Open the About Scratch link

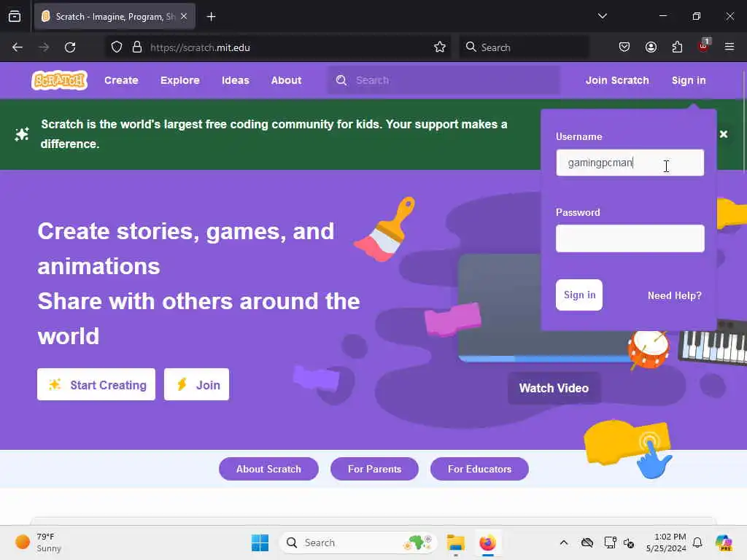pos(268,469)
